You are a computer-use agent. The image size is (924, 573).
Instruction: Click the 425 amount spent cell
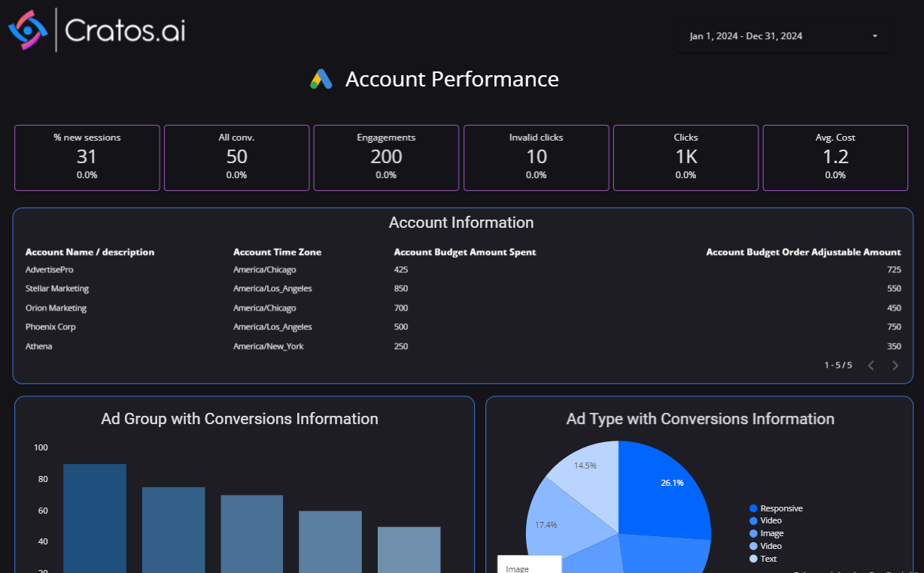pos(401,269)
